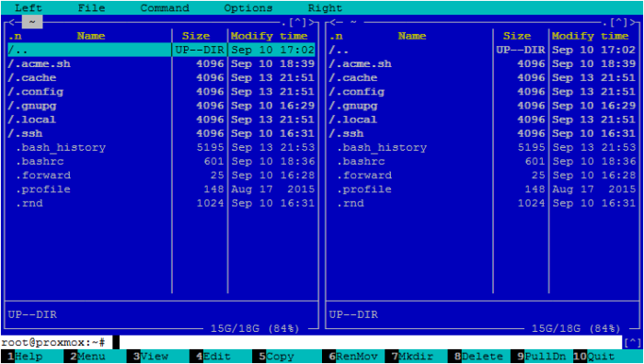Select /.. parent entry in left panel
The width and height of the screenshot is (644, 364).
[161, 50]
